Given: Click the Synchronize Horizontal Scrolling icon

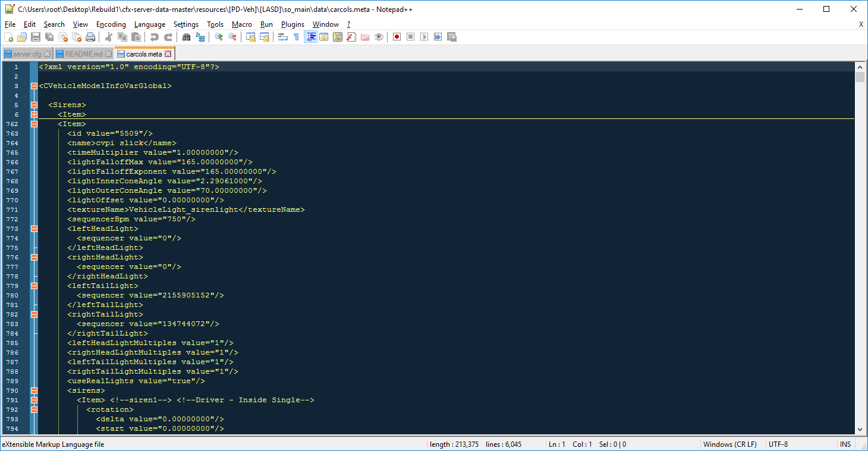Looking at the screenshot, I should [265, 37].
